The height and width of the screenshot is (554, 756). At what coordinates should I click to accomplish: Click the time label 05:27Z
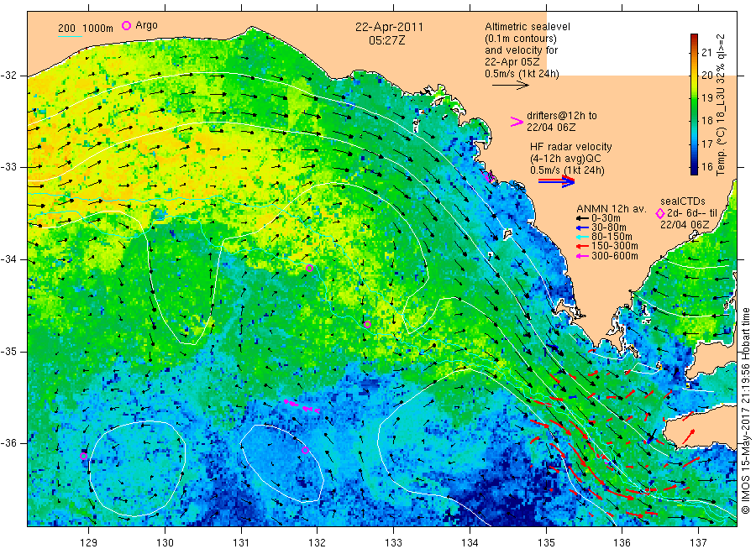click(x=387, y=40)
